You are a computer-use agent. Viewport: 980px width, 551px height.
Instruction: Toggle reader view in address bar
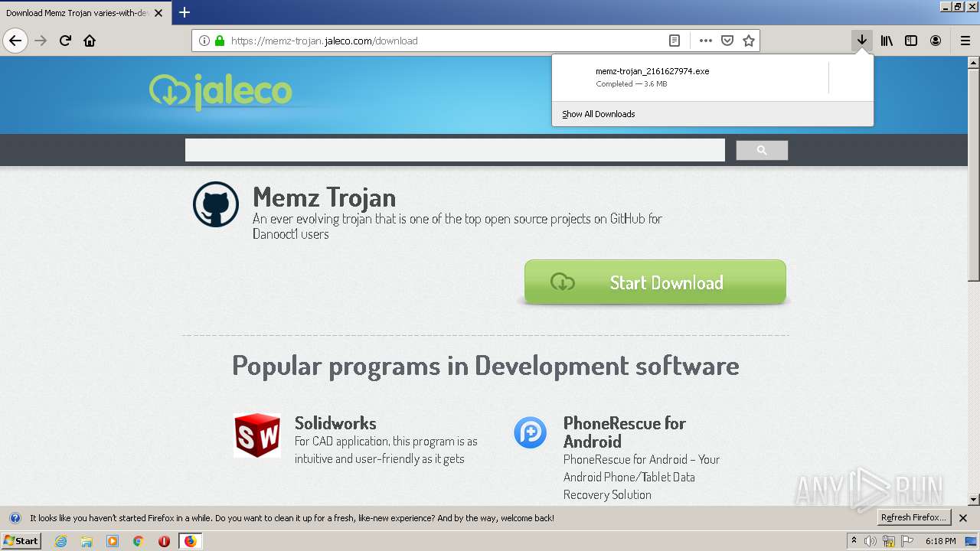click(x=674, y=41)
